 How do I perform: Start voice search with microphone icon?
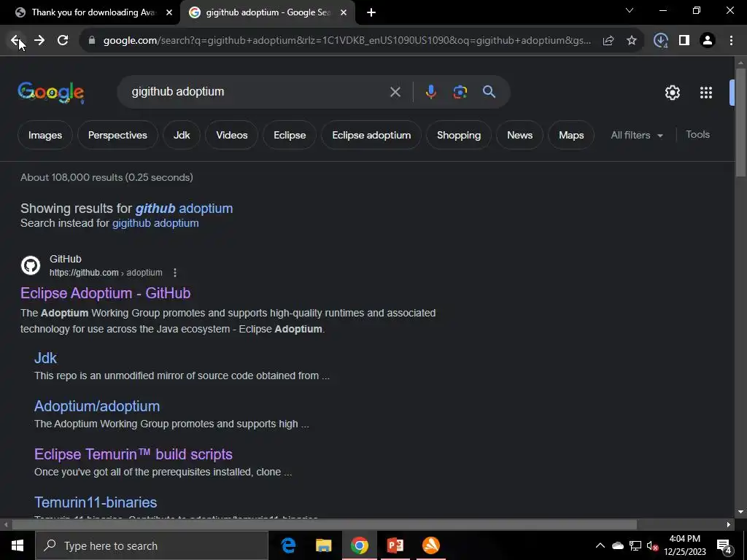[x=430, y=92]
